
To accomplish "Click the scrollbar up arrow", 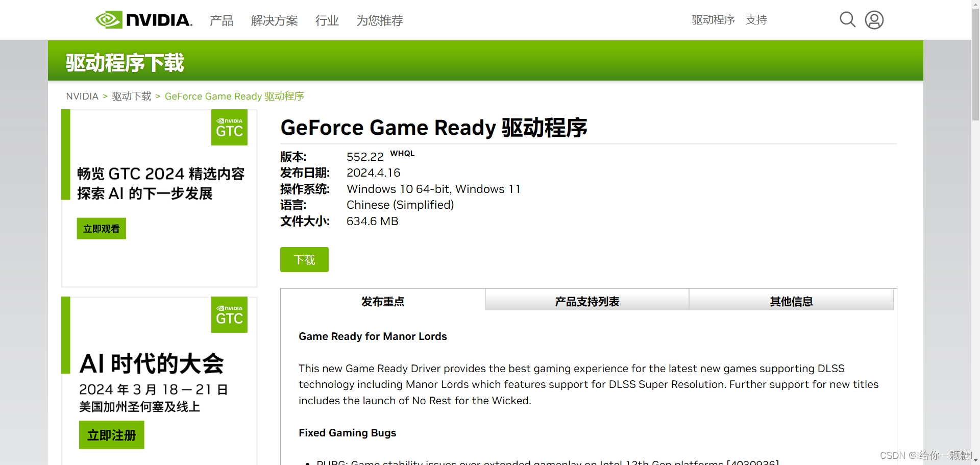I will coord(975,4).
